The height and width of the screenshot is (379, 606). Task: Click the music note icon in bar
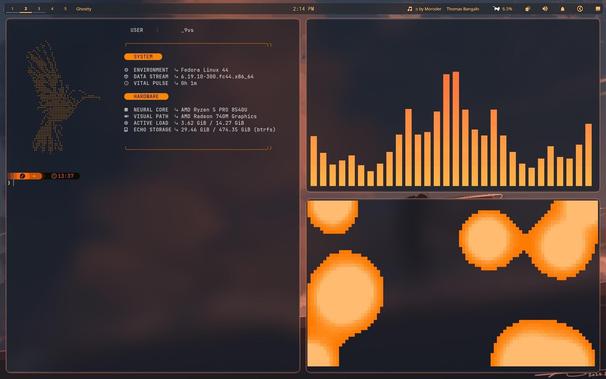pos(410,9)
